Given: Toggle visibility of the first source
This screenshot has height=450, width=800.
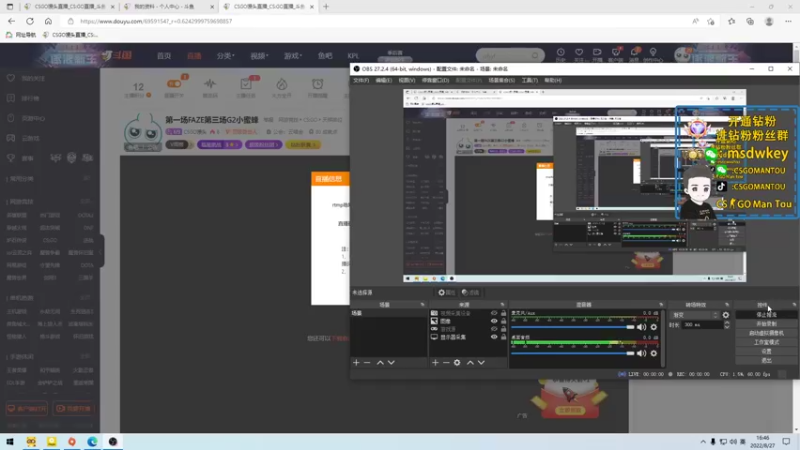Looking at the screenshot, I should pos(494,313).
